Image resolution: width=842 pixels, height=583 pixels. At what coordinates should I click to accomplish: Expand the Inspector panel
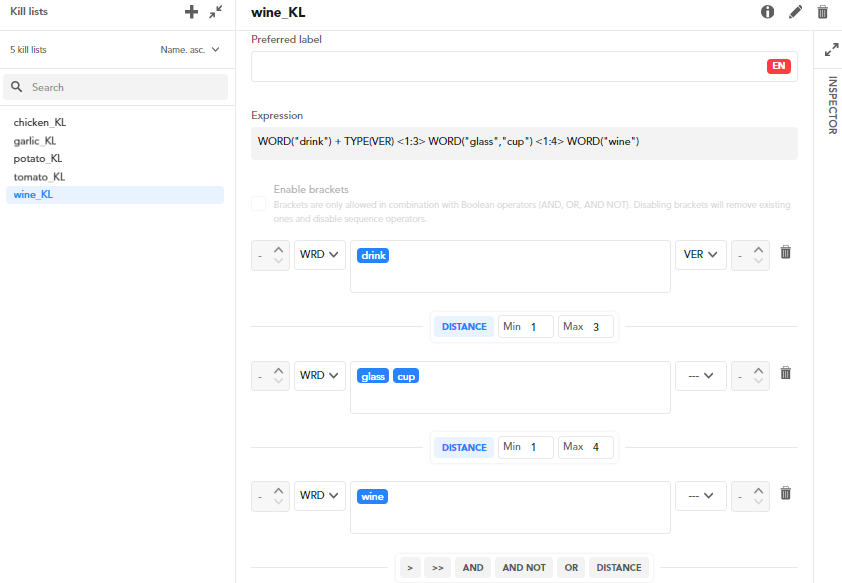(830, 49)
